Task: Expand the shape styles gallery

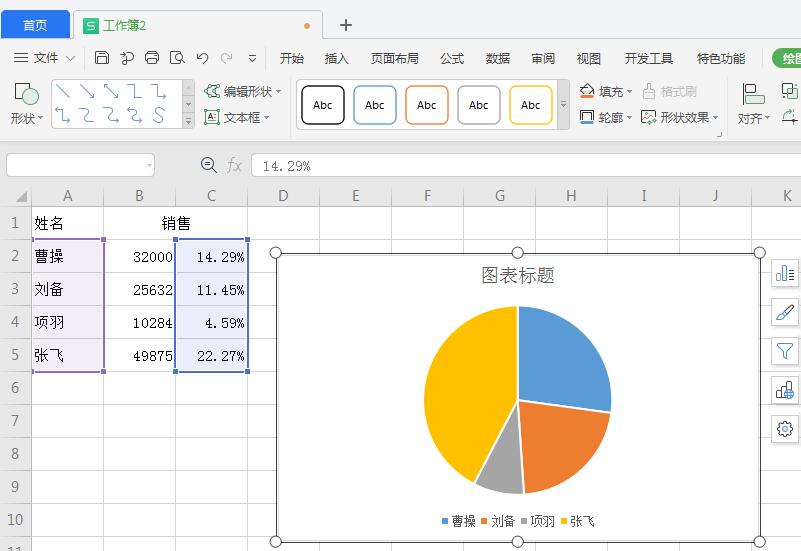Action: pos(563,104)
